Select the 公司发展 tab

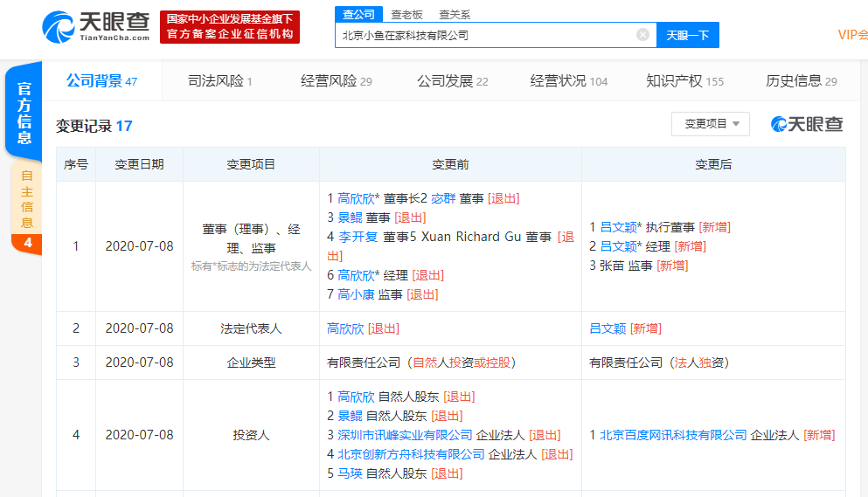coord(452,81)
